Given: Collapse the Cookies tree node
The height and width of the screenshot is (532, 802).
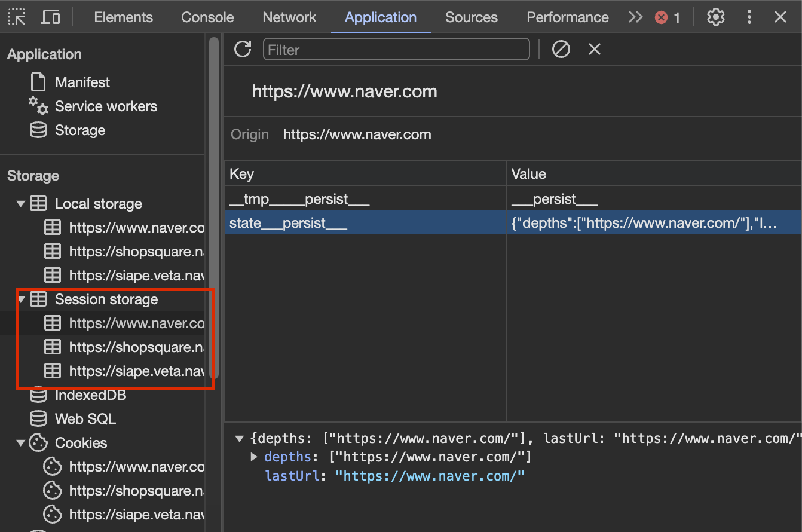Looking at the screenshot, I should point(21,443).
